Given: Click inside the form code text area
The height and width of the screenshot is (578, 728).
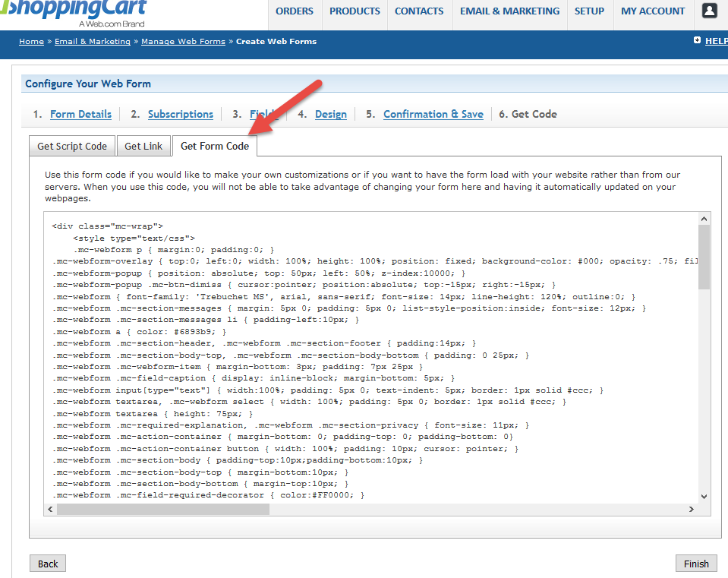Looking at the screenshot, I should [x=372, y=357].
